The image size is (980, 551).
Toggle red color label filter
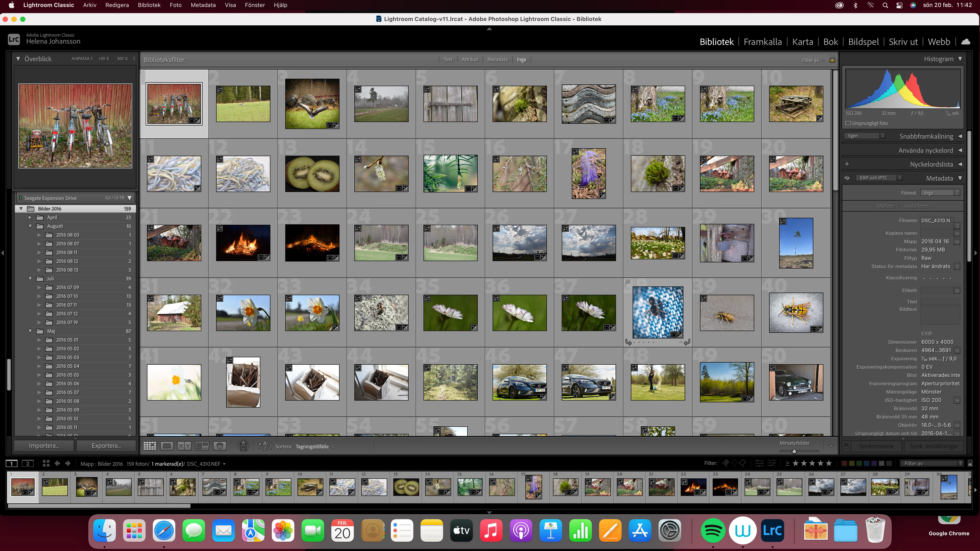pyautogui.click(x=844, y=463)
